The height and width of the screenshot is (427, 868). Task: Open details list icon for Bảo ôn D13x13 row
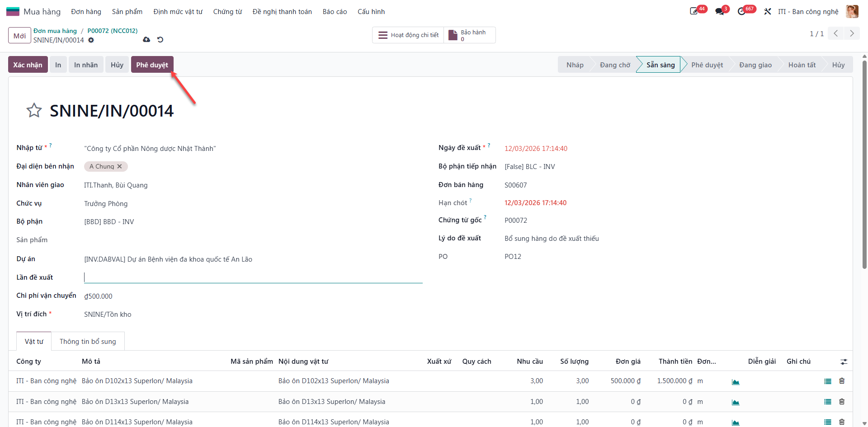[828, 402]
